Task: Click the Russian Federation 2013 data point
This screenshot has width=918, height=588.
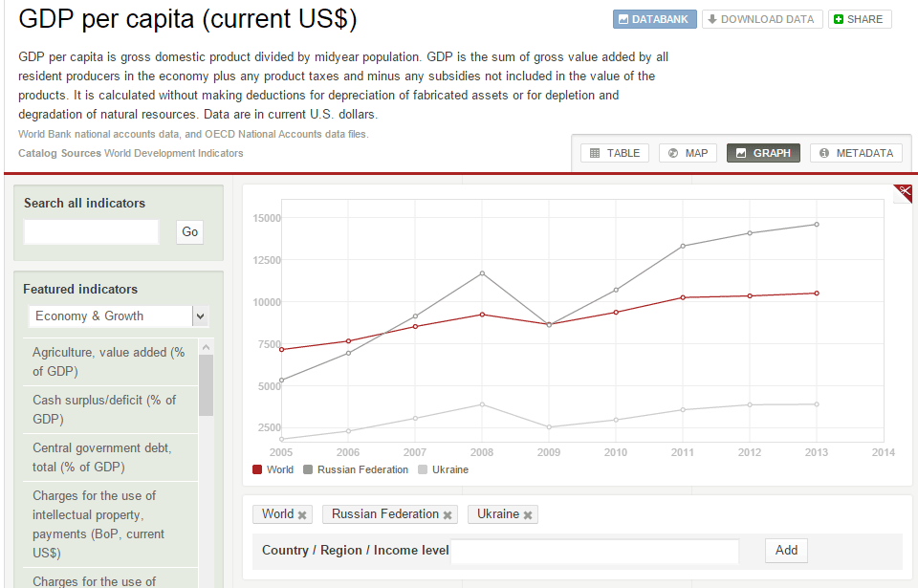Action: (817, 225)
